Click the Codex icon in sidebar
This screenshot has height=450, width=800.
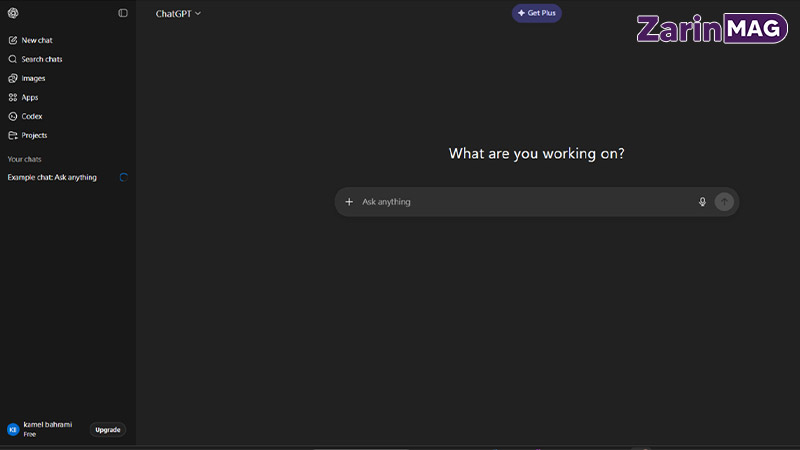tap(13, 116)
